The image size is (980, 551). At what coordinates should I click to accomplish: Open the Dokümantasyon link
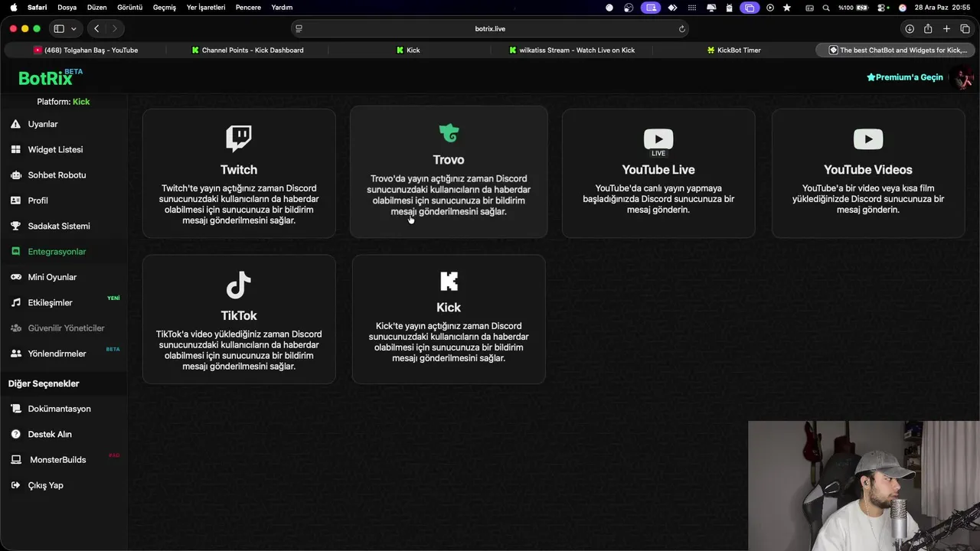59,409
